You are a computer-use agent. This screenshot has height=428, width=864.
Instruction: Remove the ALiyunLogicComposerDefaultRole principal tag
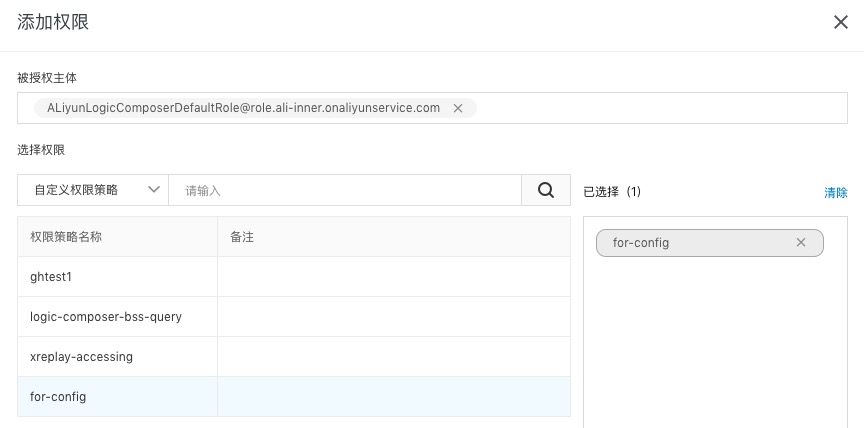457,109
